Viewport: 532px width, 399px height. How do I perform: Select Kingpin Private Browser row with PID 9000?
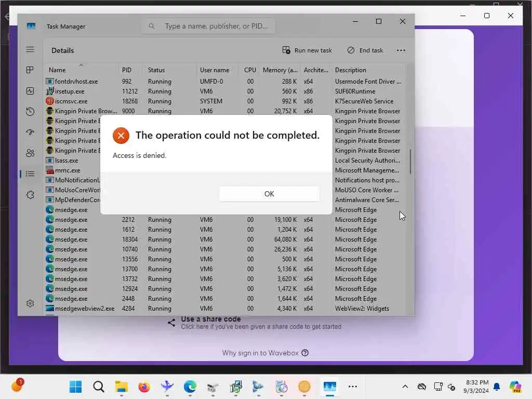[x=224, y=111]
